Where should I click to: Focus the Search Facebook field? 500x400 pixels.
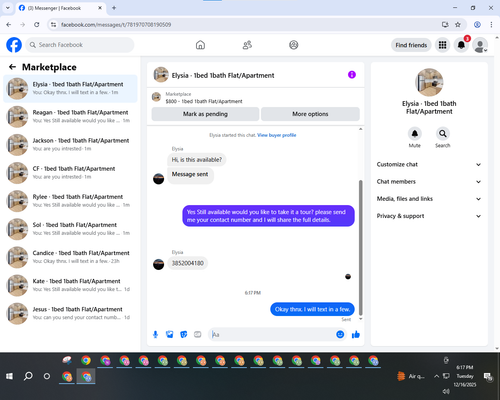[80, 45]
